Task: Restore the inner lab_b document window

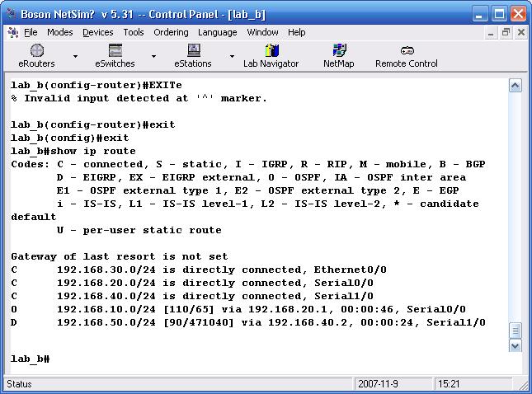Action: click(506, 32)
